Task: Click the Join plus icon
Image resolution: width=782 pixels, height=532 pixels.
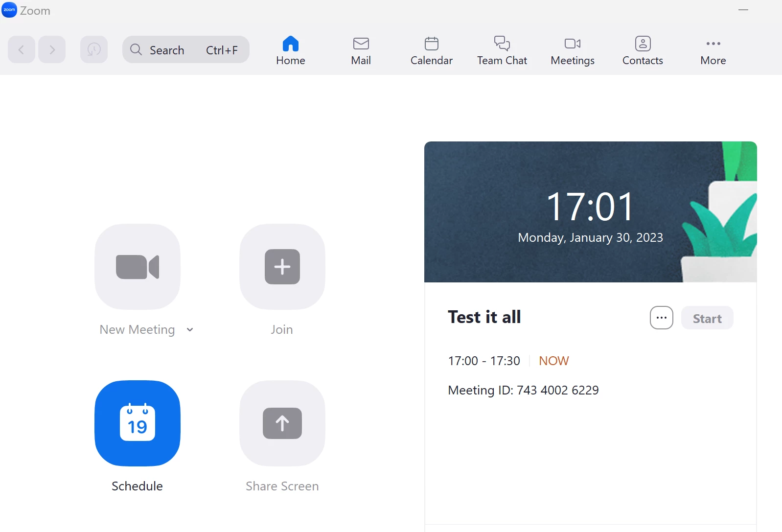Action: point(282,267)
